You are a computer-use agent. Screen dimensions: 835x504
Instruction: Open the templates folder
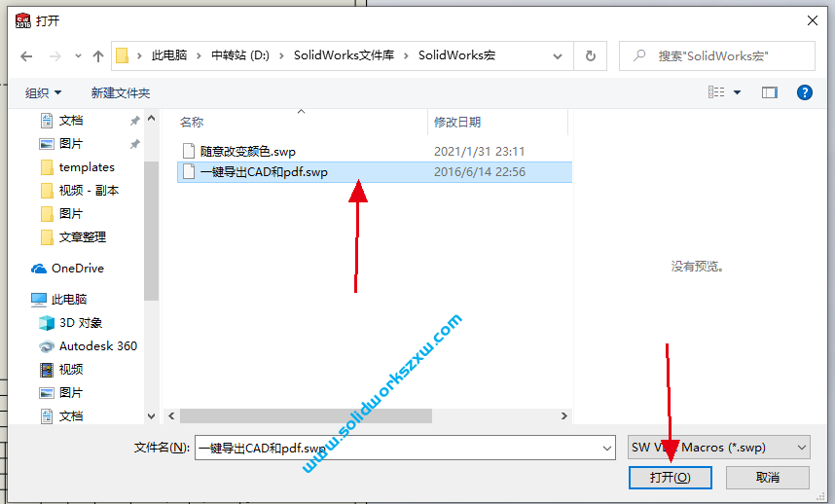pos(87,167)
